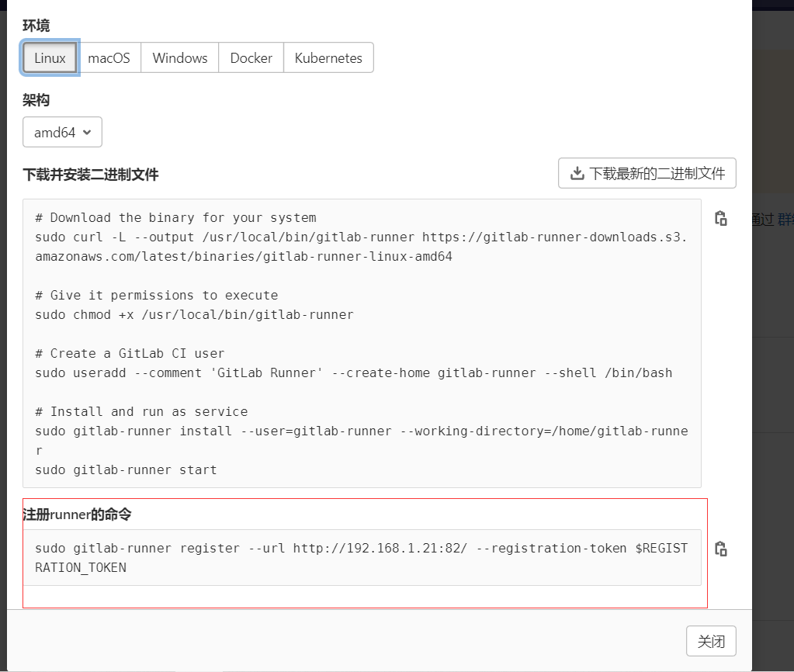The image size is (794, 672).
Task: Click the 下载最新的二进制文件 download button
Action: pos(647,173)
